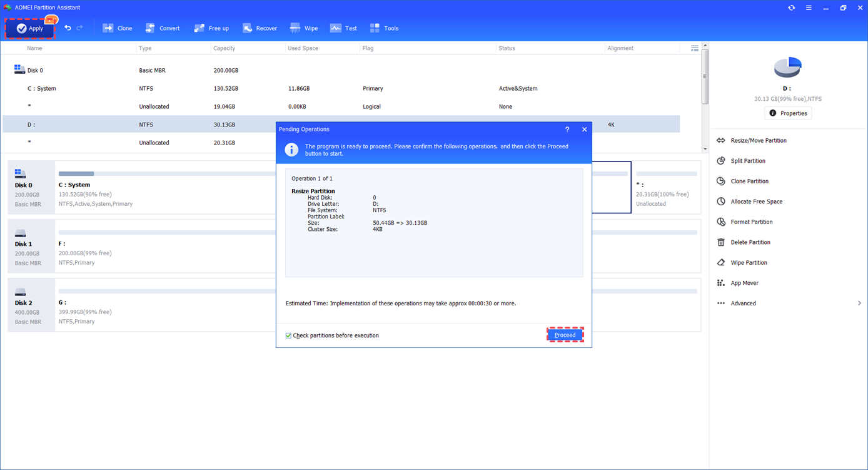Select the Disk 0 row in list

(341, 71)
